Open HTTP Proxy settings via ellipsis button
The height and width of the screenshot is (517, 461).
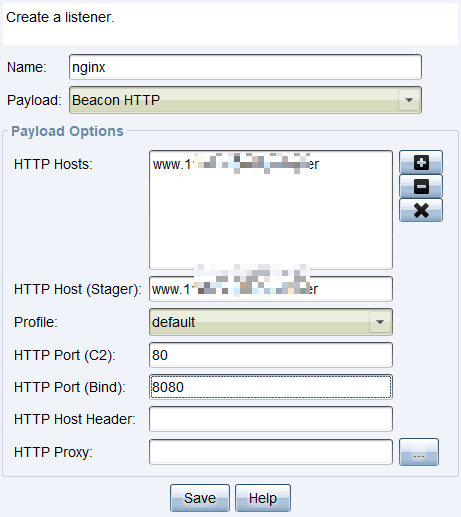(419, 452)
